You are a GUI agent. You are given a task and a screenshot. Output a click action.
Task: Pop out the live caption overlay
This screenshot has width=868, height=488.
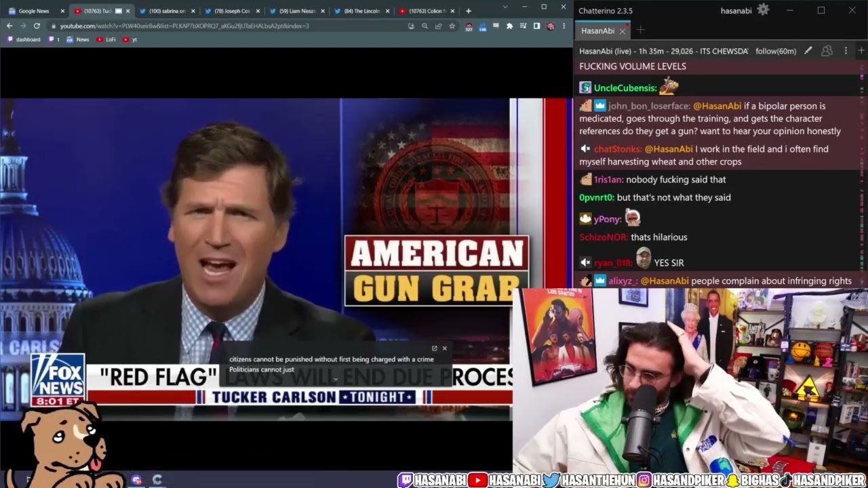(x=435, y=348)
